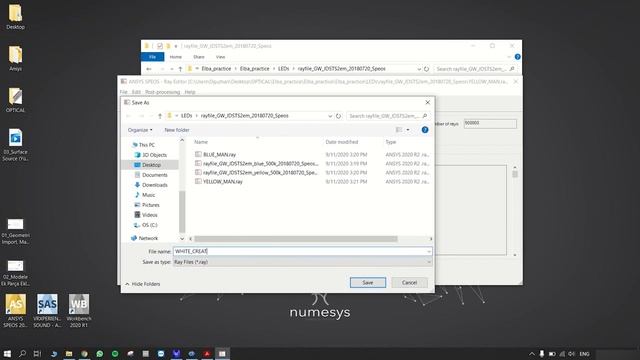The image size is (640, 360).
Task: Launch Workbench 2020 R1 desktop shortcut
Action: coord(79,311)
